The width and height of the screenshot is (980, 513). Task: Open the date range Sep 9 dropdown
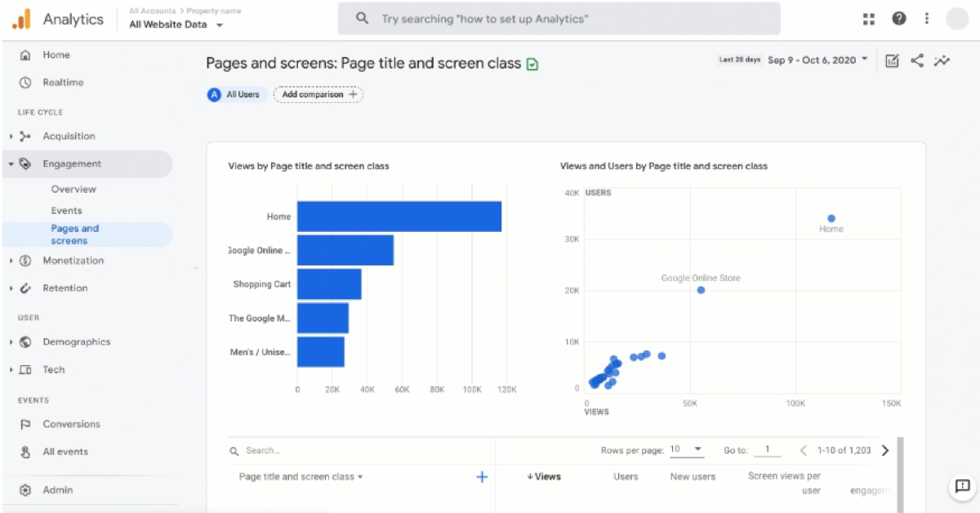coord(817,60)
